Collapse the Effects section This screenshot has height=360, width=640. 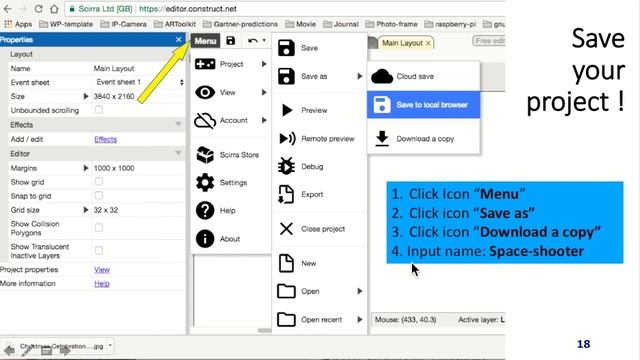point(178,124)
